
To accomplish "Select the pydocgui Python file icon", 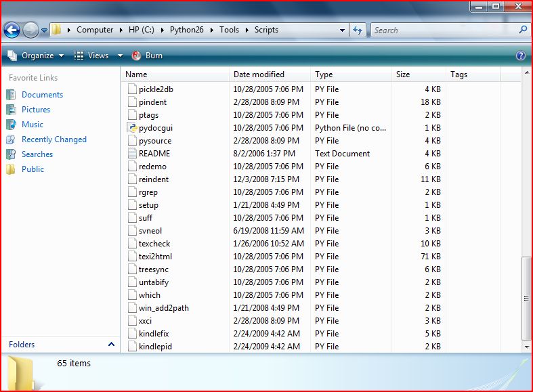I will point(133,128).
